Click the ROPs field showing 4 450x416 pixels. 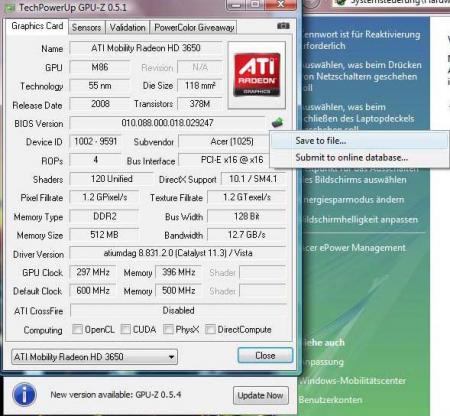pyautogui.click(x=96, y=160)
